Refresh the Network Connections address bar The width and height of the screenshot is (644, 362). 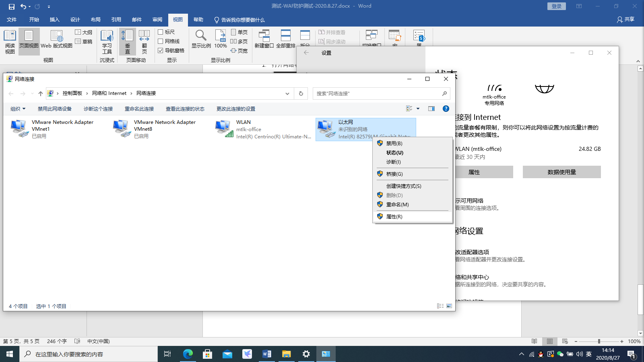(301, 93)
